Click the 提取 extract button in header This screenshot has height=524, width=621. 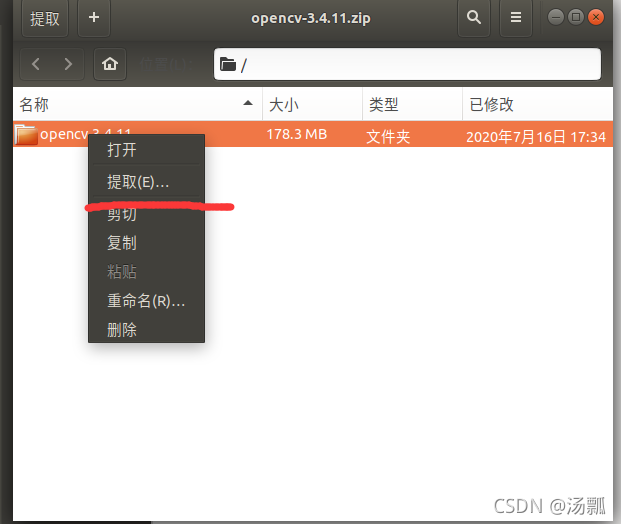tap(45, 18)
